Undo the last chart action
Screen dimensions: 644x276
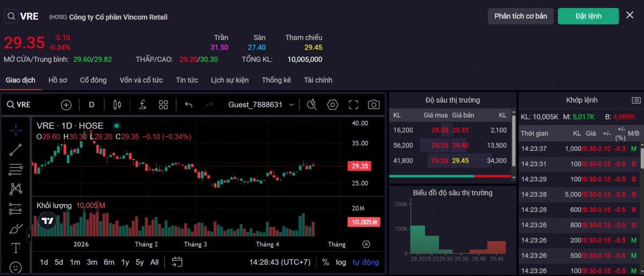pyautogui.click(x=188, y=105)
